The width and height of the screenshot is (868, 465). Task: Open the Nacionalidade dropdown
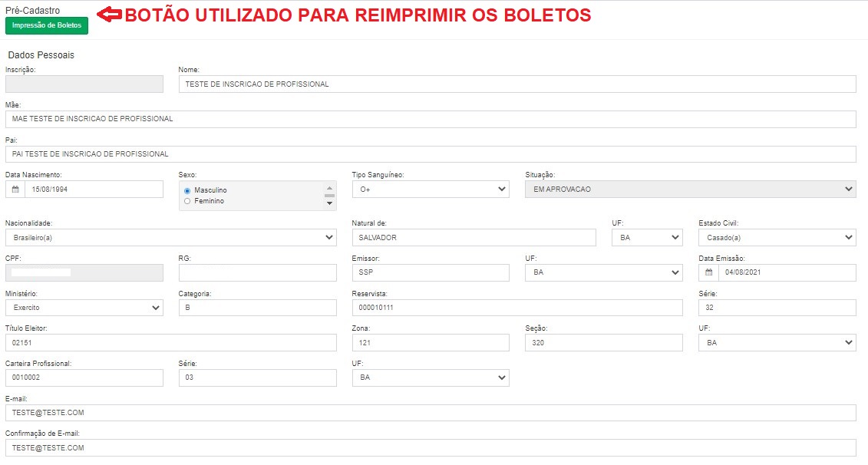pyautogui.click(x=171, y=237)
